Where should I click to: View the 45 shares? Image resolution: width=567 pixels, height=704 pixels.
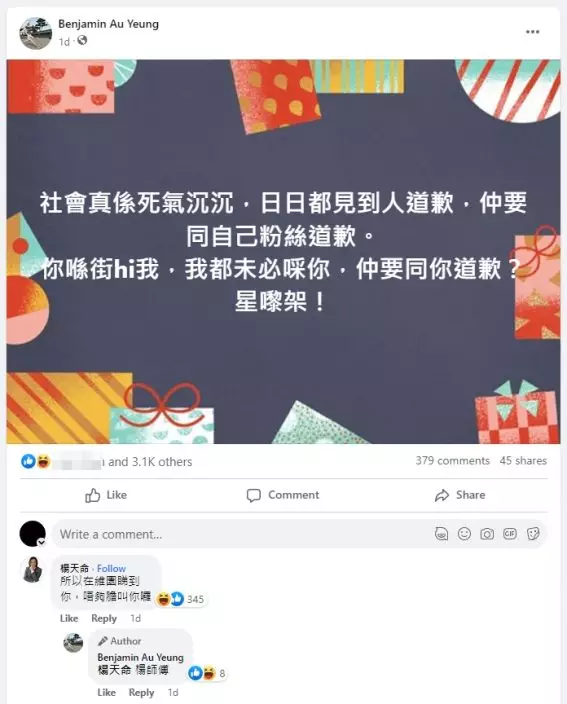[523, 461]
